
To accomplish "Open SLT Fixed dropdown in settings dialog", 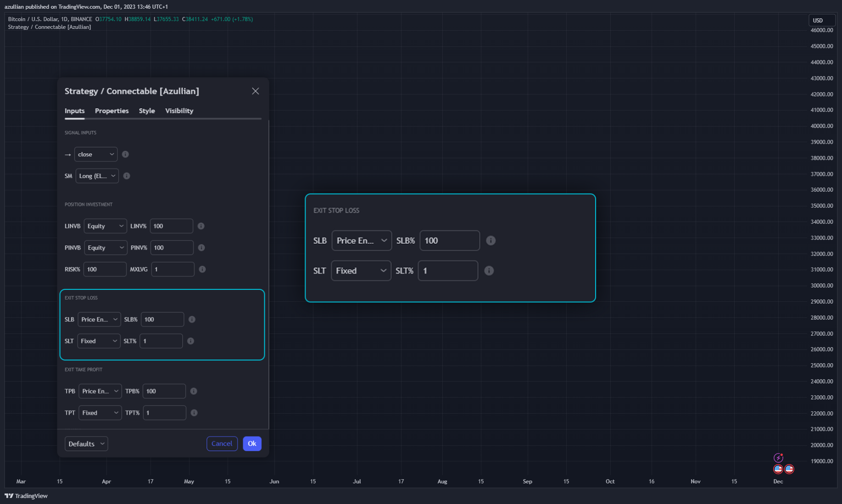I will pos(99,341).
